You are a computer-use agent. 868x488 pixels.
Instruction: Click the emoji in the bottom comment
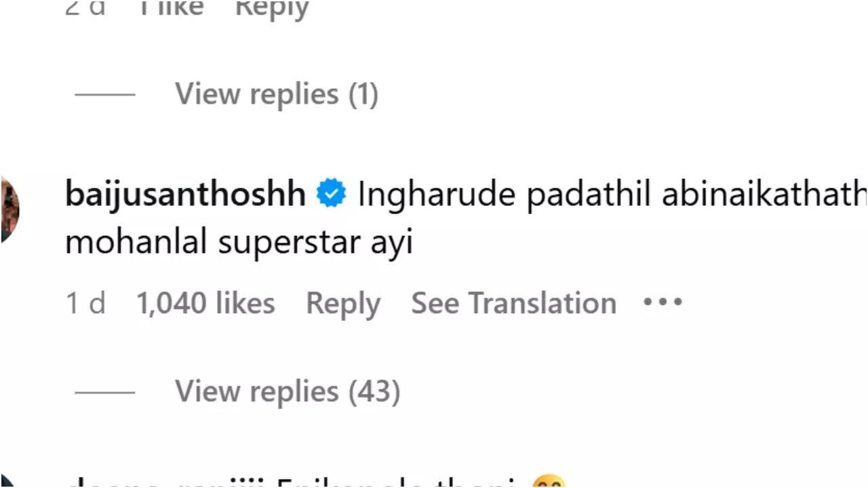(x=549, y=481)
